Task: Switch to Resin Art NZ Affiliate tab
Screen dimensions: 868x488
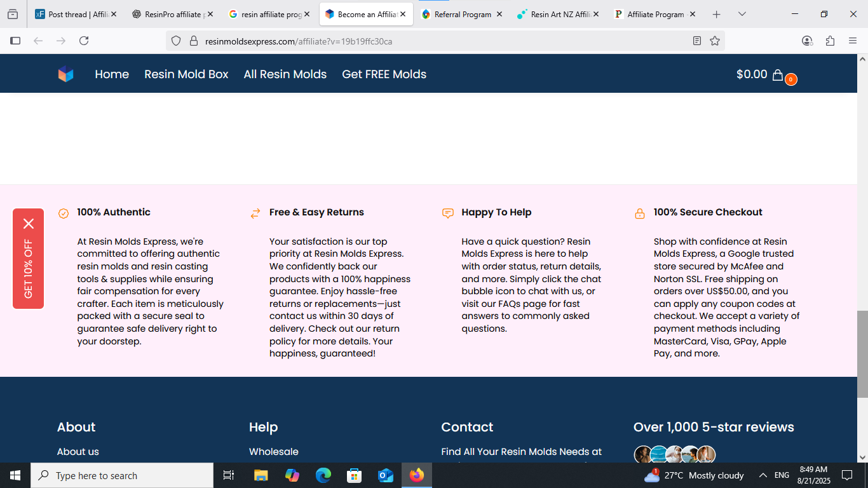Action: 559,14
